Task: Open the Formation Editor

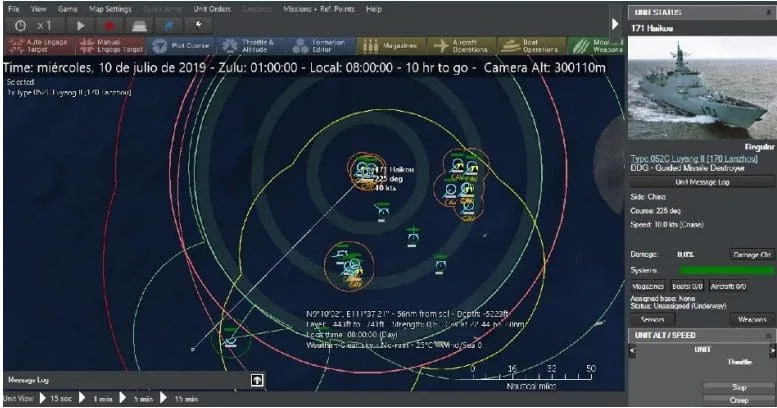Action: tap(321, 46)
